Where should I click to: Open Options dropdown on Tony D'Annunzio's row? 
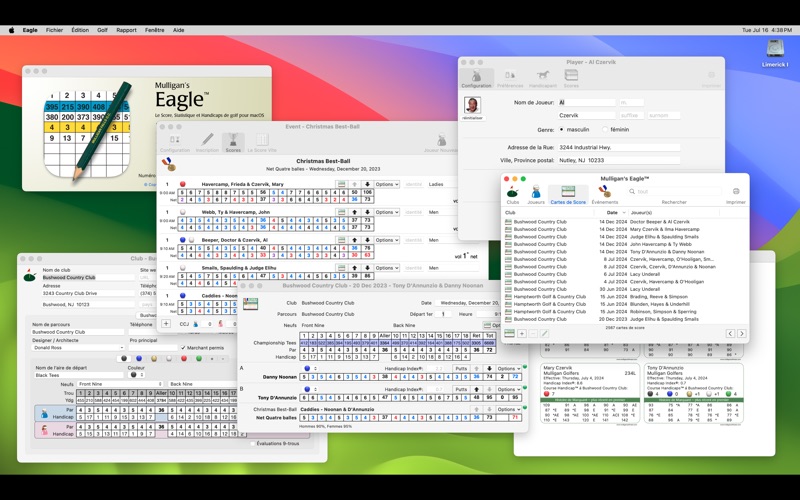pos(509,389)
